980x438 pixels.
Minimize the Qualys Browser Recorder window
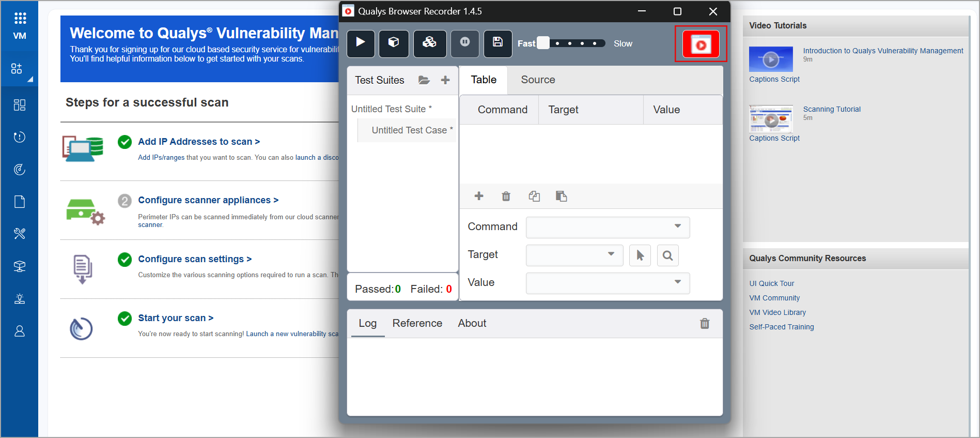tap(642, 11)
